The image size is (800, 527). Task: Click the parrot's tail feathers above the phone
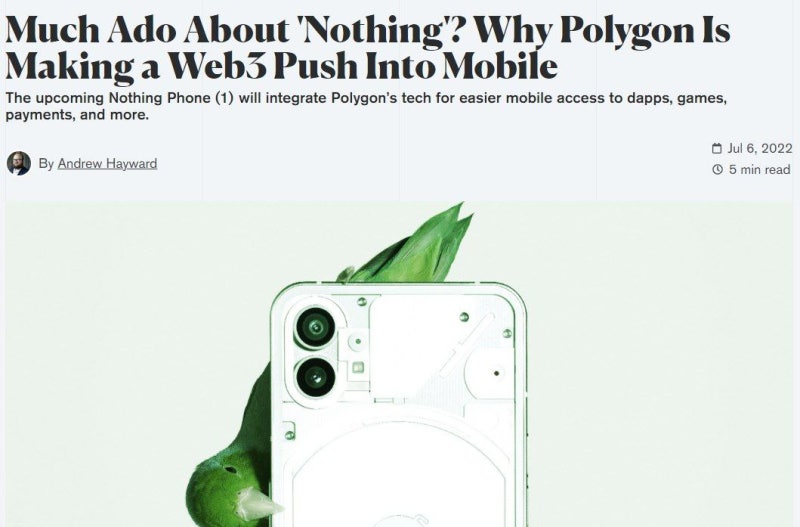point(412,245)
